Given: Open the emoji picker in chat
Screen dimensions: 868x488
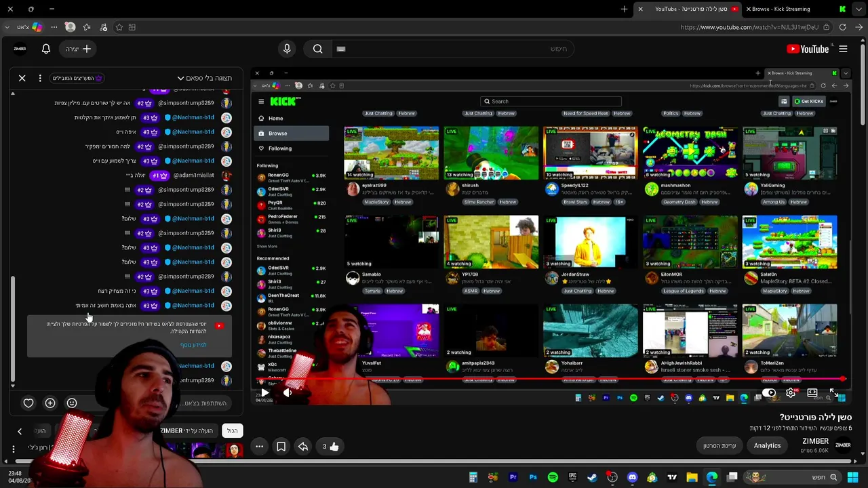Looking at the screenshot, I should tap(72, 403).
